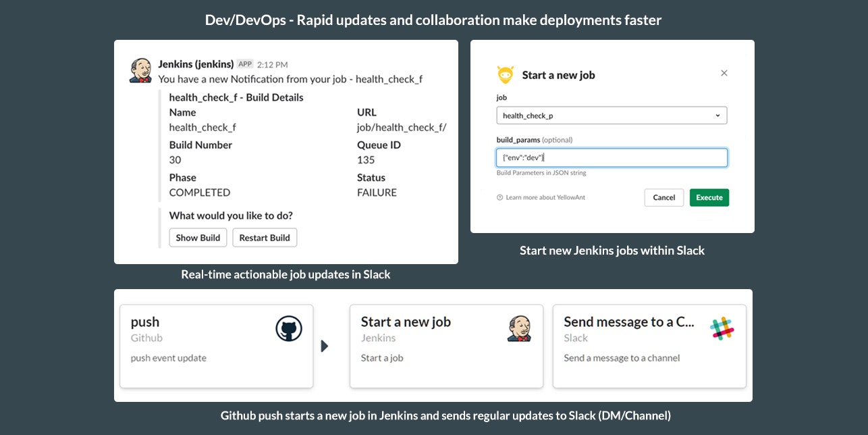Click the YellowAnt bot icon in the dialog
The width and height of the screenshot is (868, 435).
coord(504,74)
